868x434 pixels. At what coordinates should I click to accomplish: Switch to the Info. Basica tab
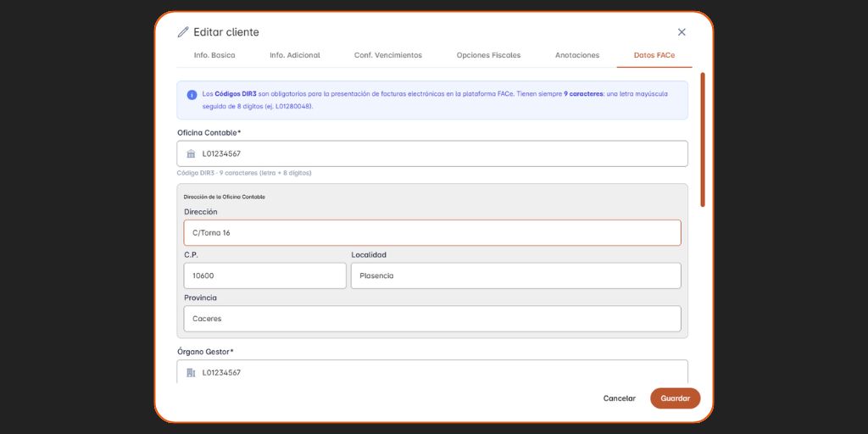pyautogui.click(x=214, y=55)
